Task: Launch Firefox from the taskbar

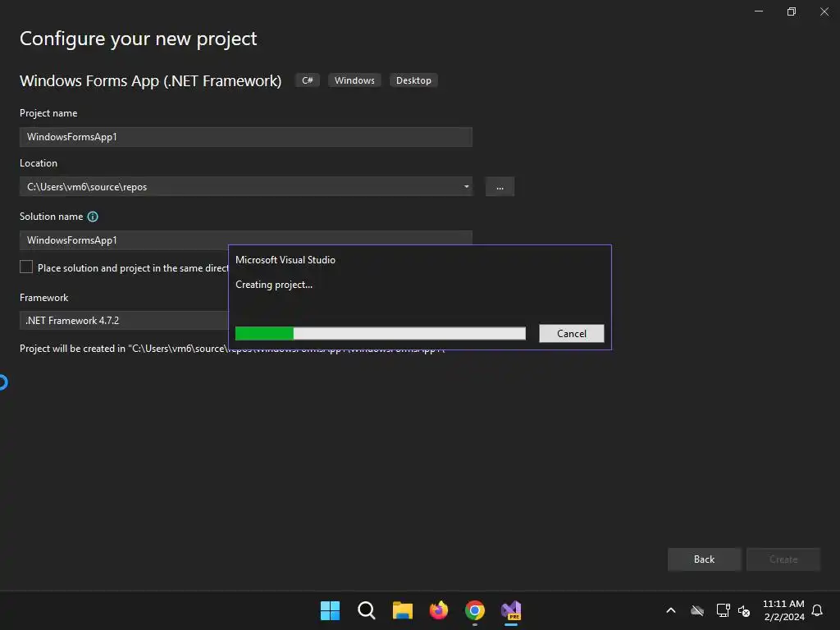Action: [439, 610]
